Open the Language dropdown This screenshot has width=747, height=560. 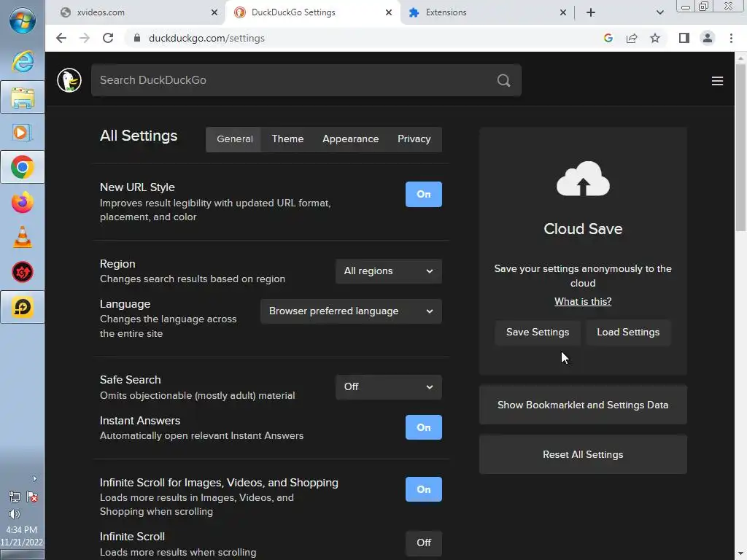coord(351,311)
